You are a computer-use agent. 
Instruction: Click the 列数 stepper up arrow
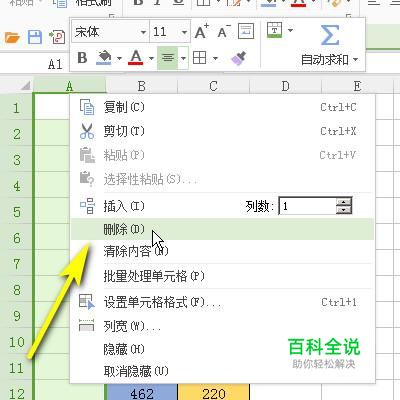click(344, 201)
